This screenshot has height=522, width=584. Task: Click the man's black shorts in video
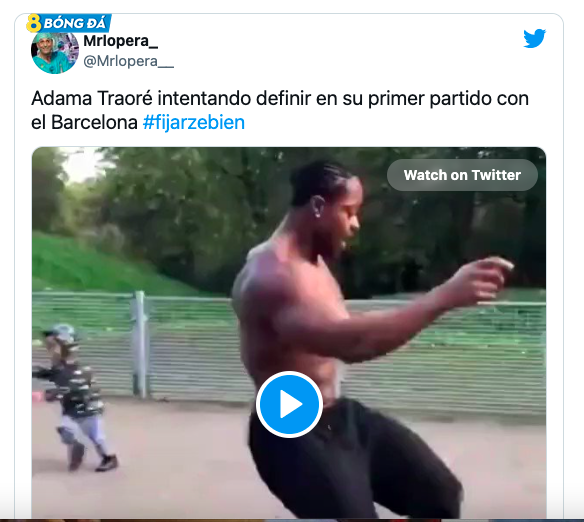352,460
